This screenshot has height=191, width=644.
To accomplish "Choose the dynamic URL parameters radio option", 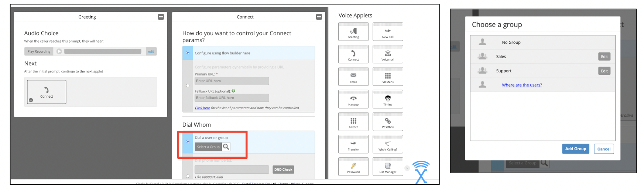I will 188,86.
